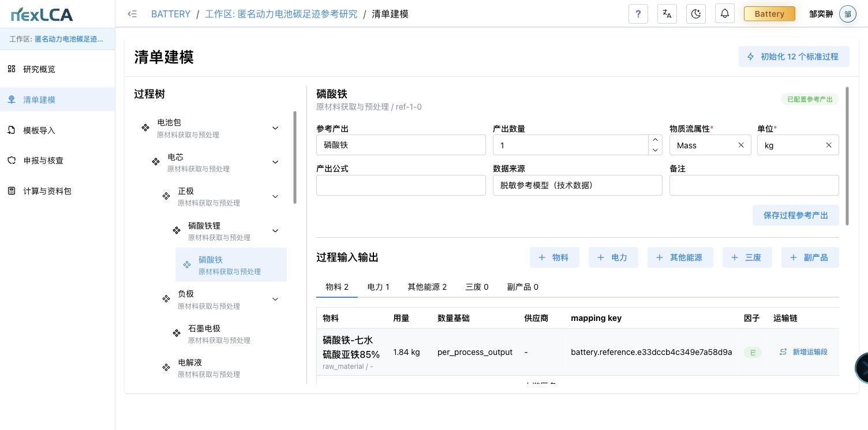The width and height of the screenshot is (868, 430).
Task: Click 工作区 breadcrumb link
Action: pyautogui.click(x=281, y=14)
